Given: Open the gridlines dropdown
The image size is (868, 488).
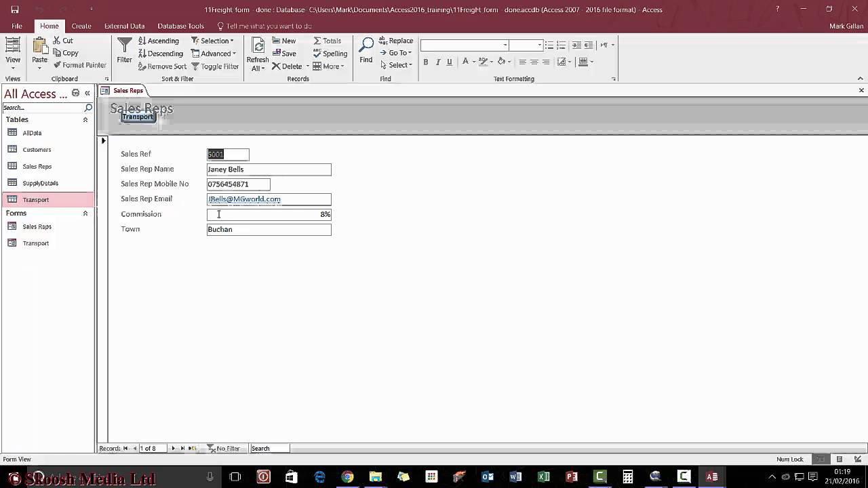Looking at the screenshot, I should pos(586,62).
